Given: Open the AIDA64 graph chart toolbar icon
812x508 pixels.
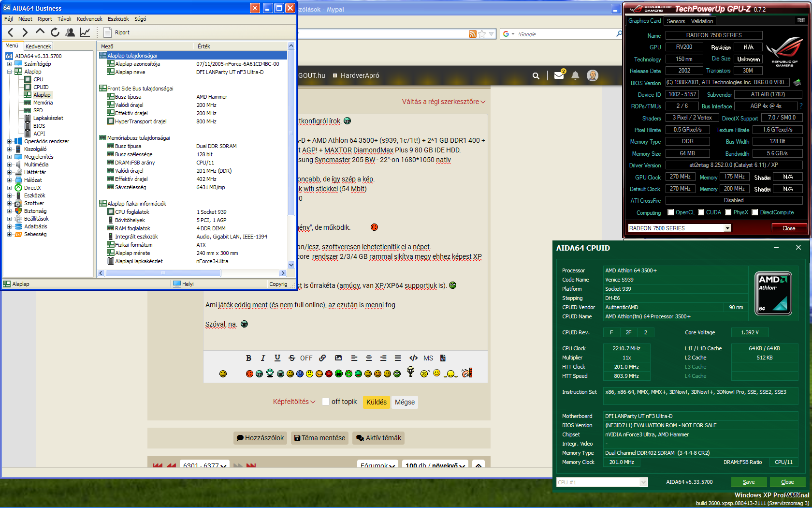Looking at the screenshot, I should pos(85,32).
